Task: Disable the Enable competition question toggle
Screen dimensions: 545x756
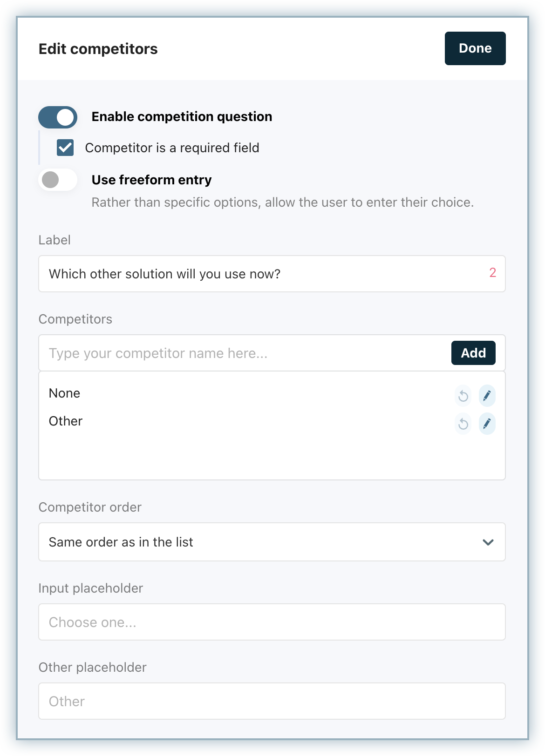Action: (58, 117)
